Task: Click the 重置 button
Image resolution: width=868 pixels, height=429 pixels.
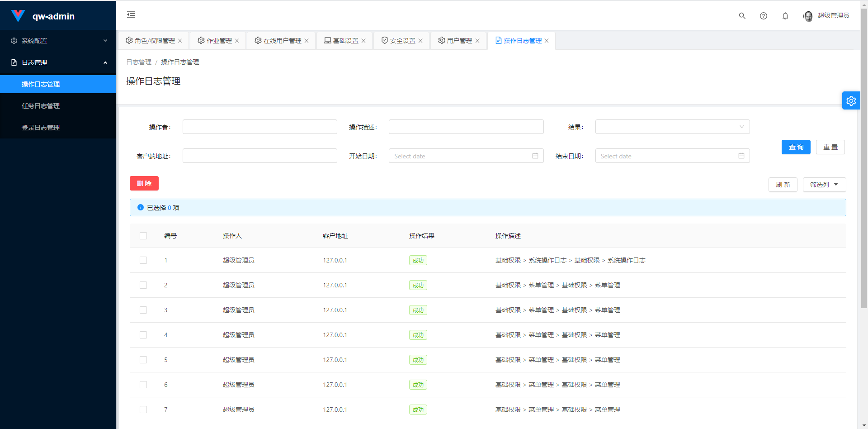Action: pos(830,147)
